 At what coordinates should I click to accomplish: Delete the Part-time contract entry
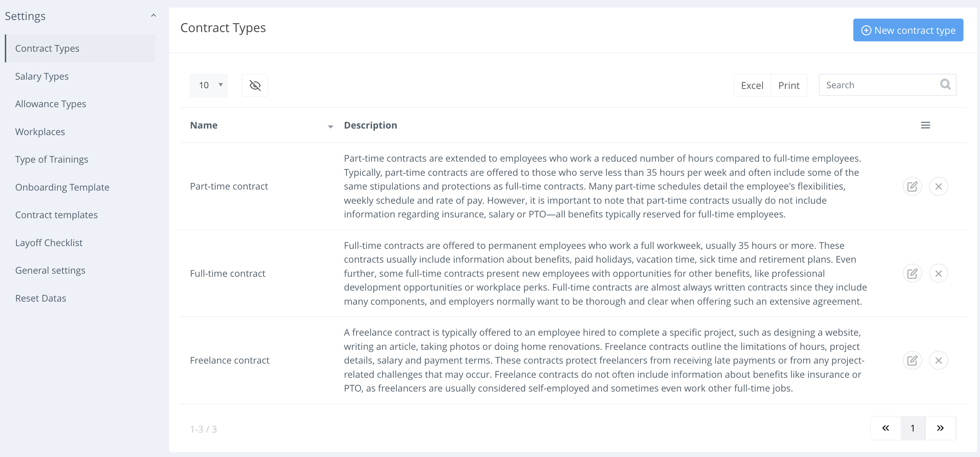[938, 186]
